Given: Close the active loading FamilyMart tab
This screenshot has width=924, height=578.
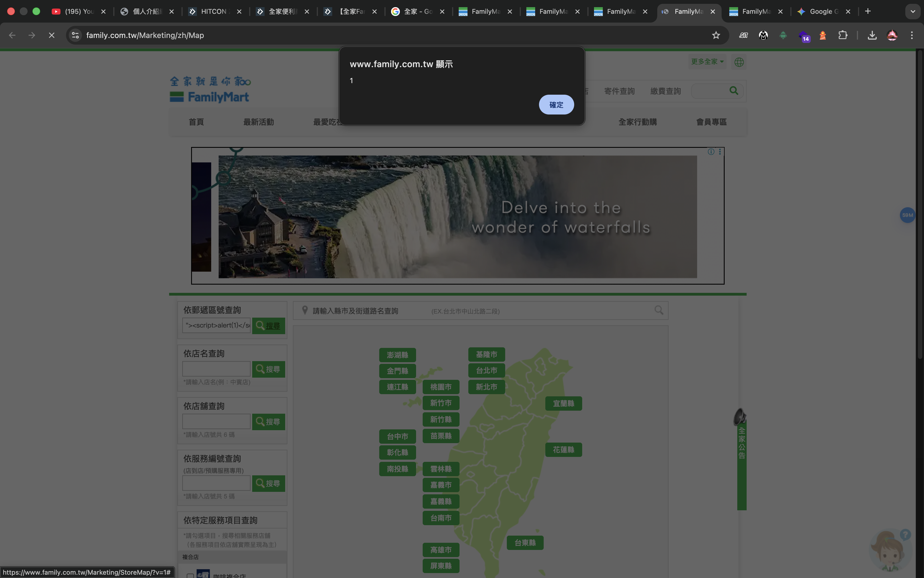Looking at the screenshot, I should pos(713,12).
